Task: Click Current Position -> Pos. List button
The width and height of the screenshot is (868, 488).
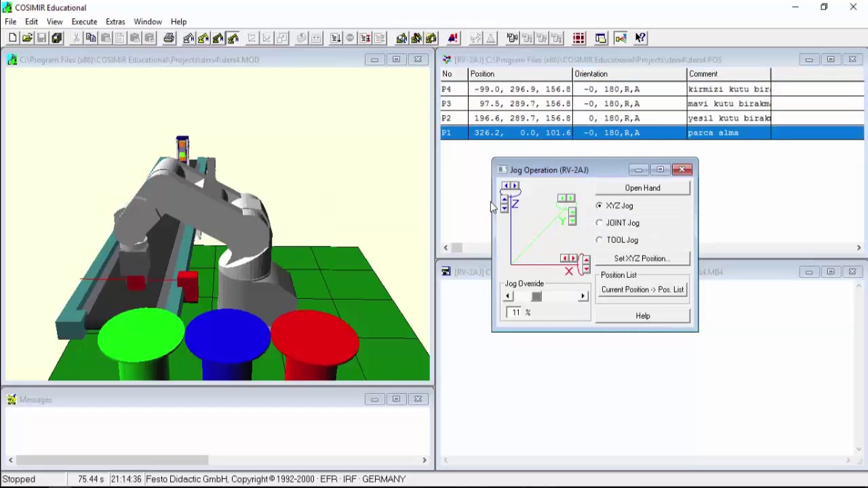Action: click(x=642, y=289)
